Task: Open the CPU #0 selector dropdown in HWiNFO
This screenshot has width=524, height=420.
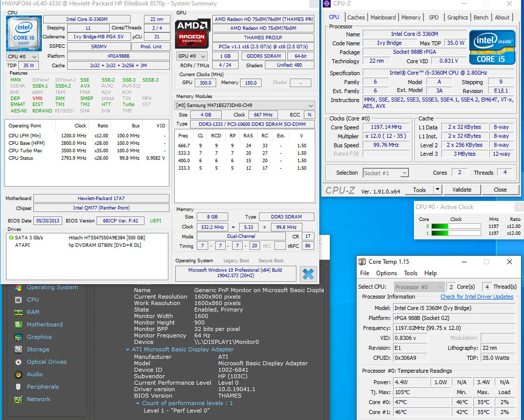Action: [22, 56]
